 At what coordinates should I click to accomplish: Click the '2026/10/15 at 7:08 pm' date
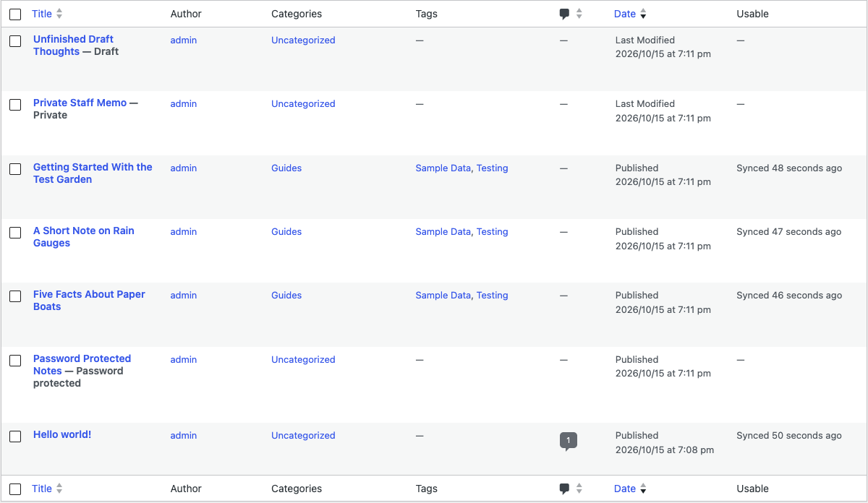click(665, 450)
